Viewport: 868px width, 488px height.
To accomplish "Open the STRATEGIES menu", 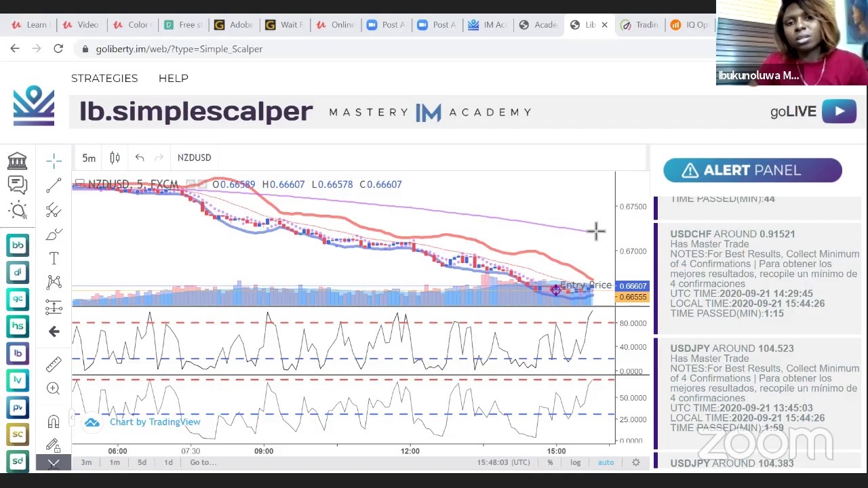I will tap(104, 78).
